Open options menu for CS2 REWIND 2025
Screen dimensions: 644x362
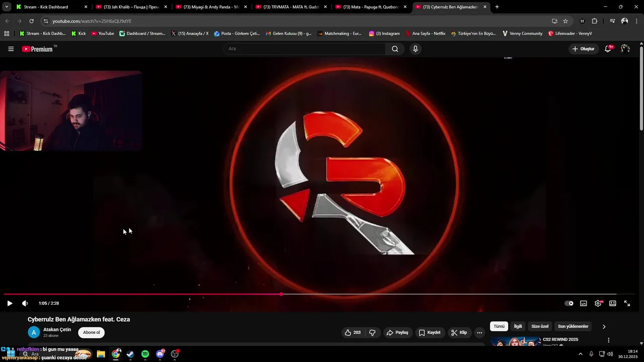609,340
